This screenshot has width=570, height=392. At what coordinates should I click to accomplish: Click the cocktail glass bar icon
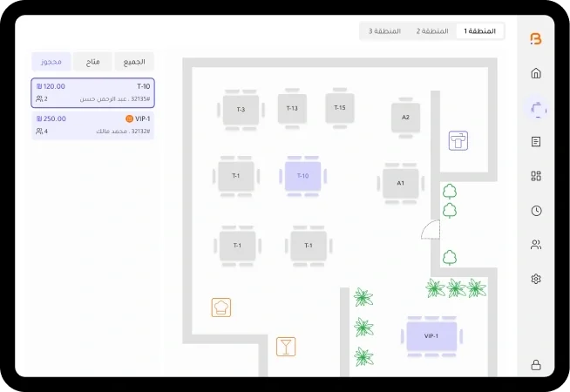[286, 346]
